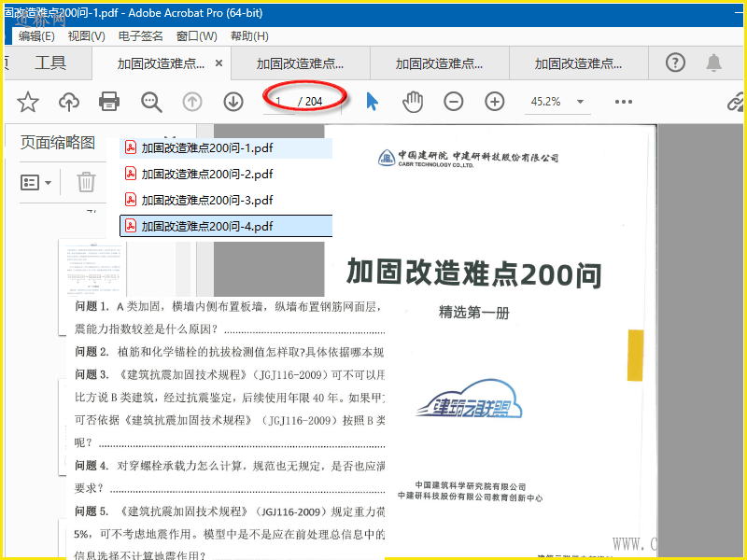Activate the hand pan tool

[413, 102]
